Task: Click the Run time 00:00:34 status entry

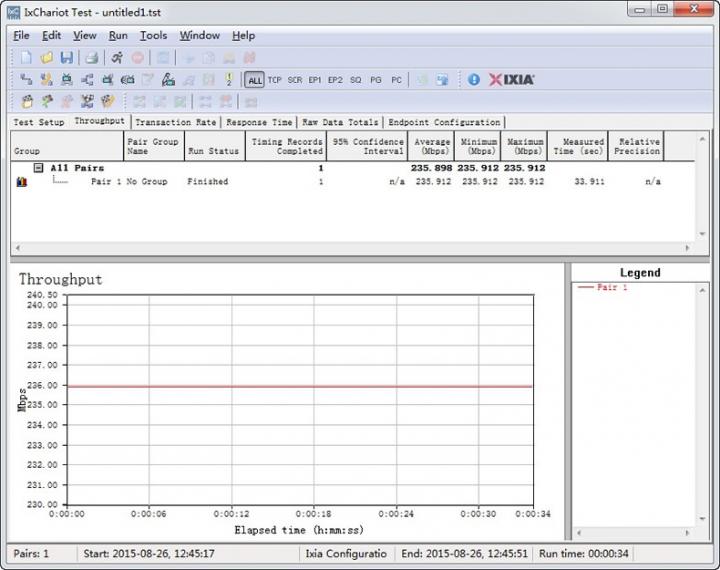Action: 584,553
